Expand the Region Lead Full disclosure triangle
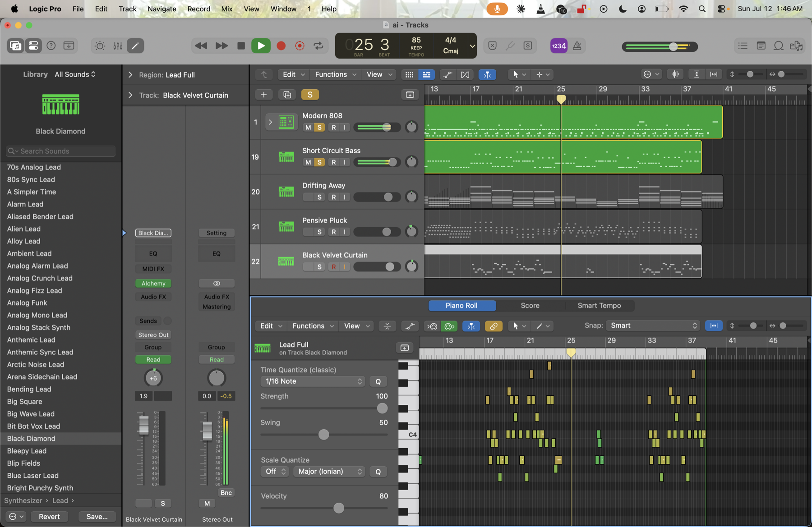This screenshot has height=527, width=812. pos(130,75)
